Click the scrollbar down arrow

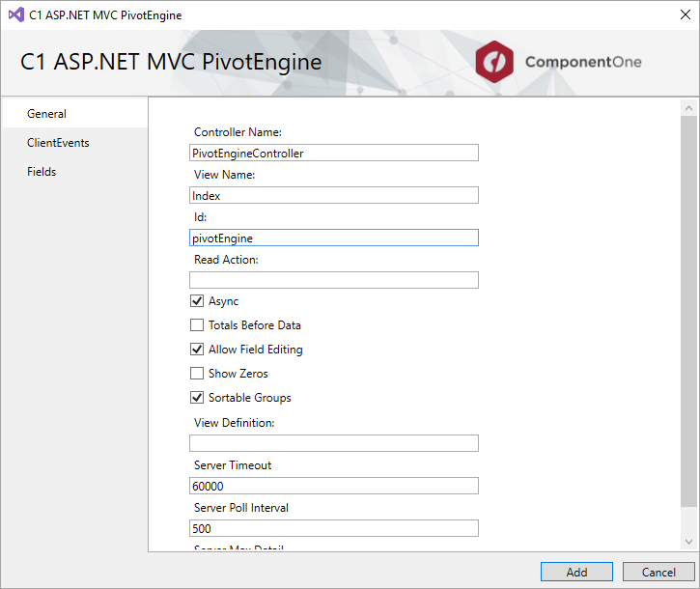tap(688, 542)
